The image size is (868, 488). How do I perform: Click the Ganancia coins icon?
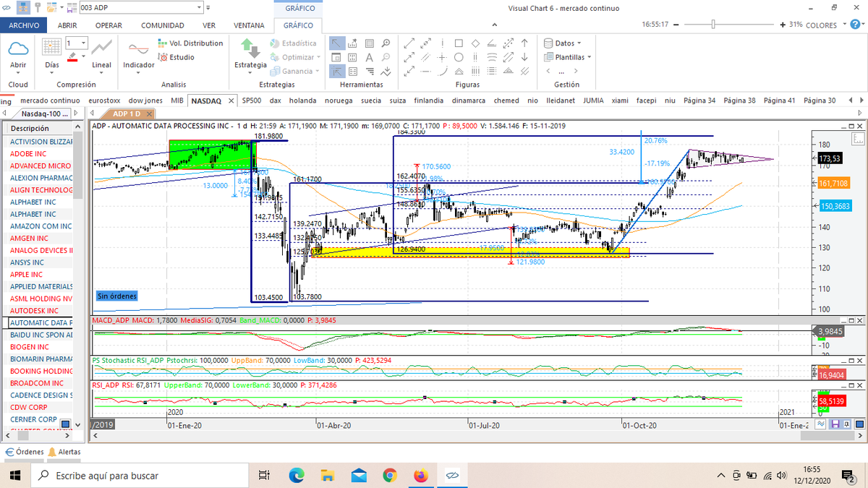(x=276, y=71)
